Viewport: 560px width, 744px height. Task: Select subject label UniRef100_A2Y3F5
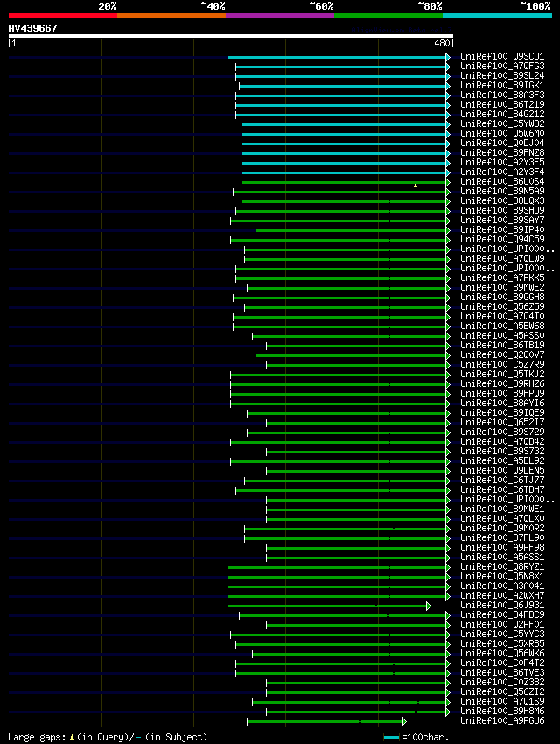point(502,162)
